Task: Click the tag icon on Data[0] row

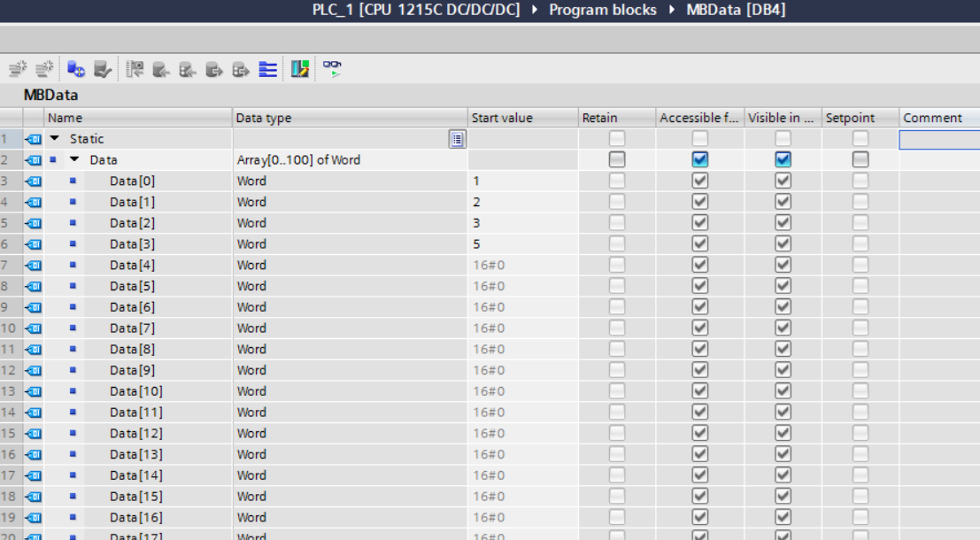Action: coord(34,181)
